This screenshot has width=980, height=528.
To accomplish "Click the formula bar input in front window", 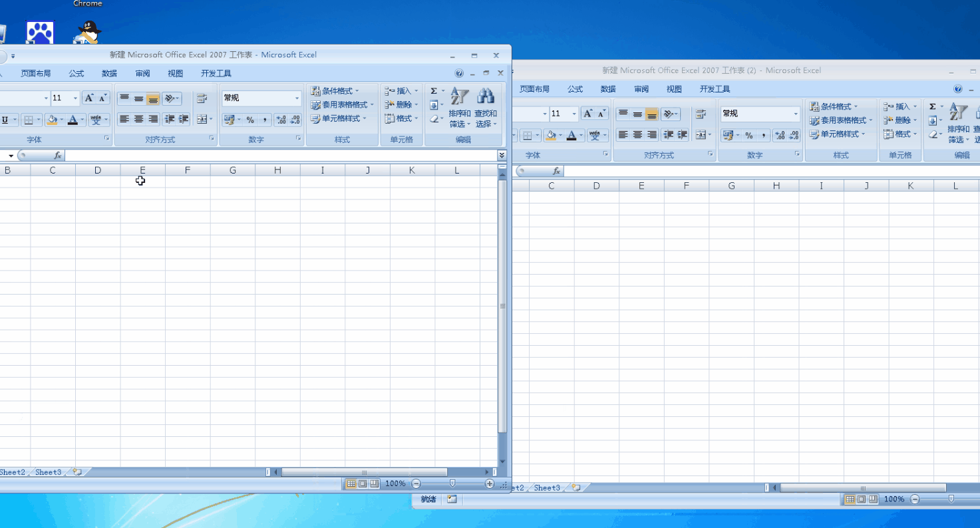I will click(x=281, y=156).
